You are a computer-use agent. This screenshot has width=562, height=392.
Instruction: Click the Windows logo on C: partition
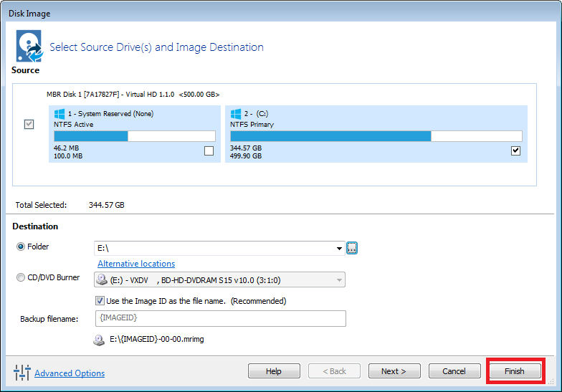click(x=235, y=114)
